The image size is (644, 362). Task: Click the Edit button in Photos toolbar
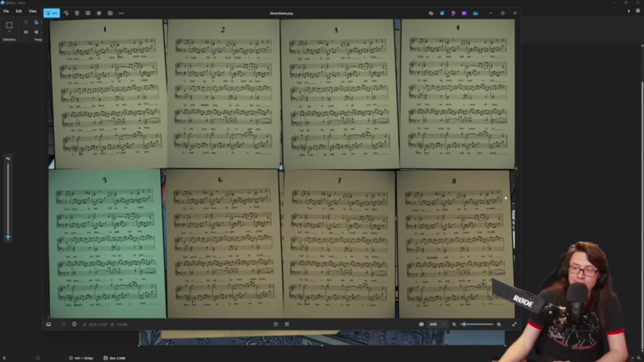click(51, 13)
